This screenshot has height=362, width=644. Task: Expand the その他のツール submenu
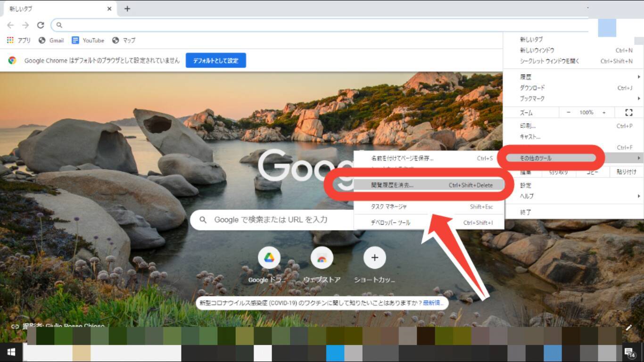tap(573, 158)
